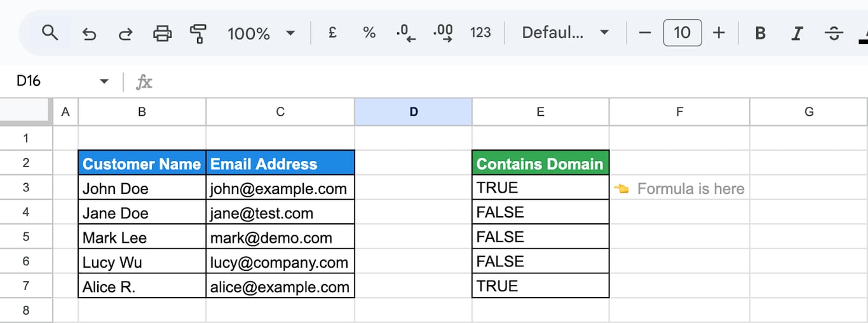This screenshot has width=868, height=323.
Task: Toggle strikethrough formatting
Action: [x=834, y=33]
